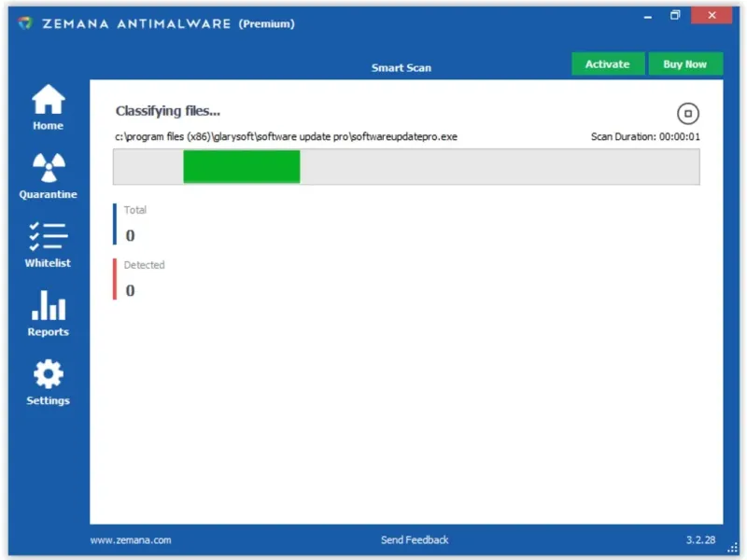
Task: Open the Whitelist section
Action: (49, 245)
